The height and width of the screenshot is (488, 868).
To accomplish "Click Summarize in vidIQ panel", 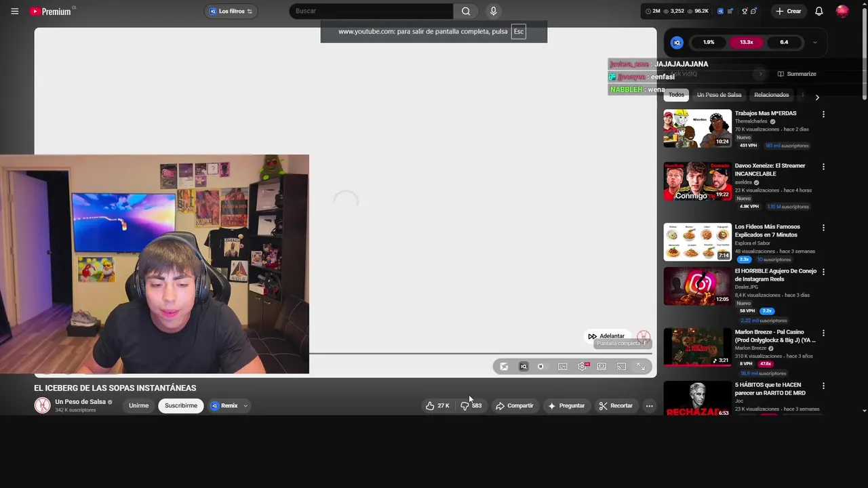I will [797, 74].
